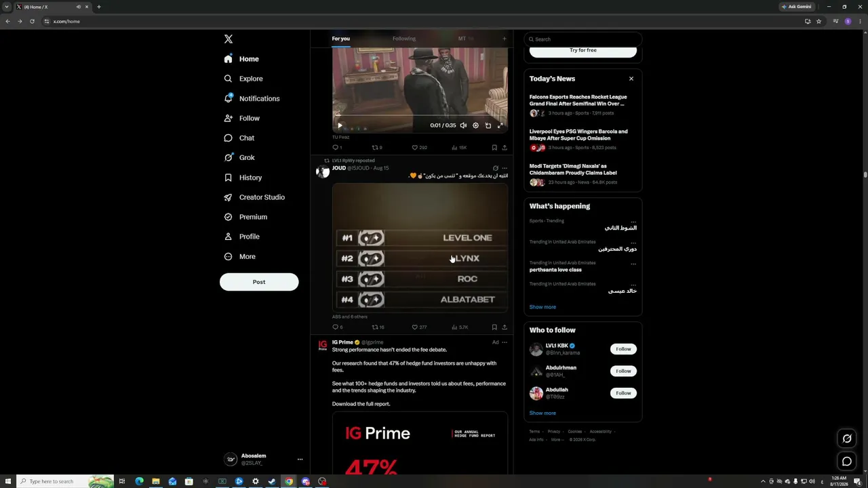Open the more options on JOUD's post
Image resolution: width=868 pixels, height=488 pixels.
click(504, 168)
